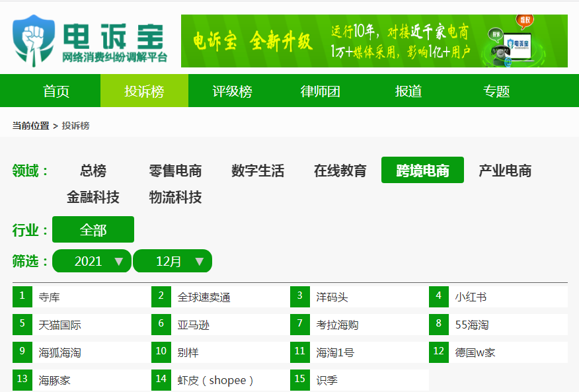
Task: Select the 总榜 domain filter
Action: (x=93, y=171)
